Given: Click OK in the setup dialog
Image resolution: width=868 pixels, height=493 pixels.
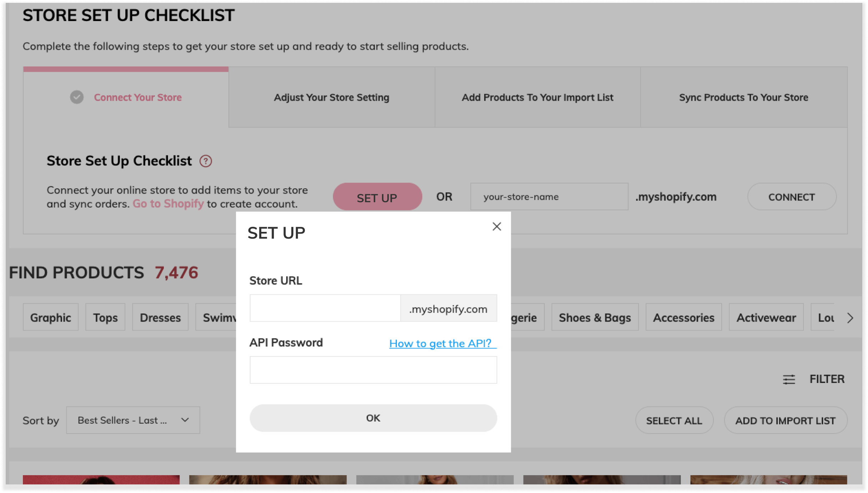Looking at the screenshot, I should click(373, 418).
